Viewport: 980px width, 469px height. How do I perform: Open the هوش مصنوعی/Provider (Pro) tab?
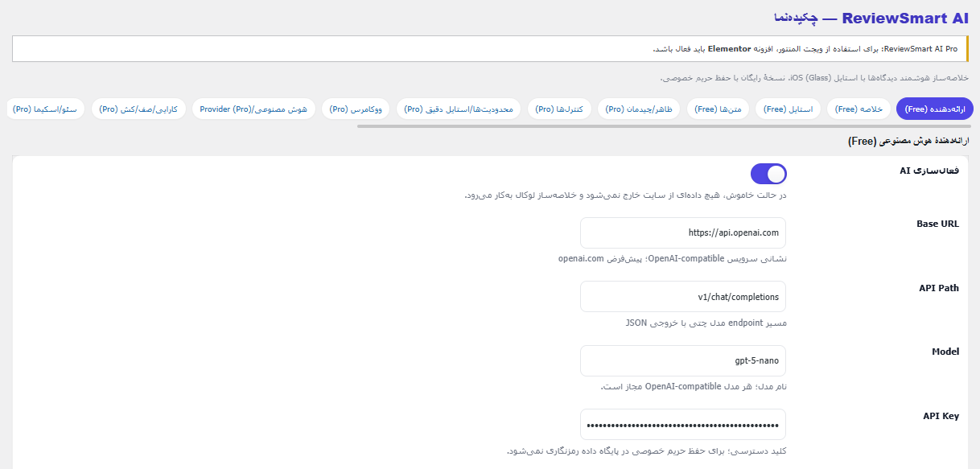click(253, 109)
